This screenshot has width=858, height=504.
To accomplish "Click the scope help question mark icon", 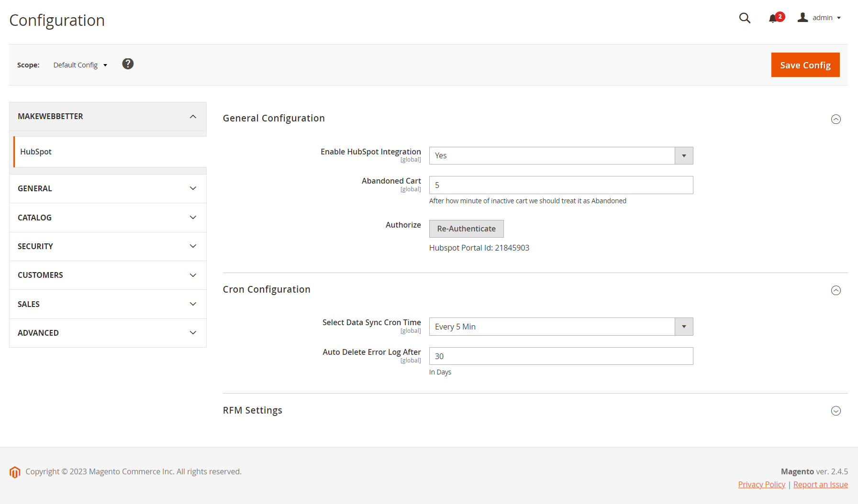I will [x=128, y=64].
